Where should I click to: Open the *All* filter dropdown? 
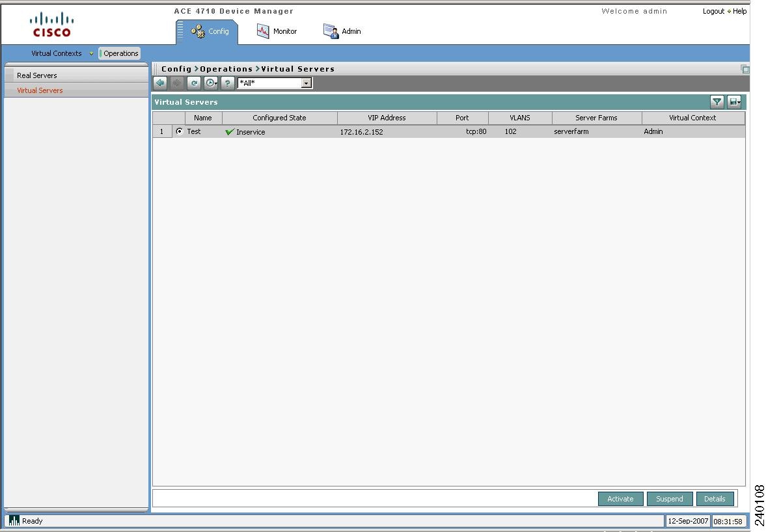(x=305, y=83)
